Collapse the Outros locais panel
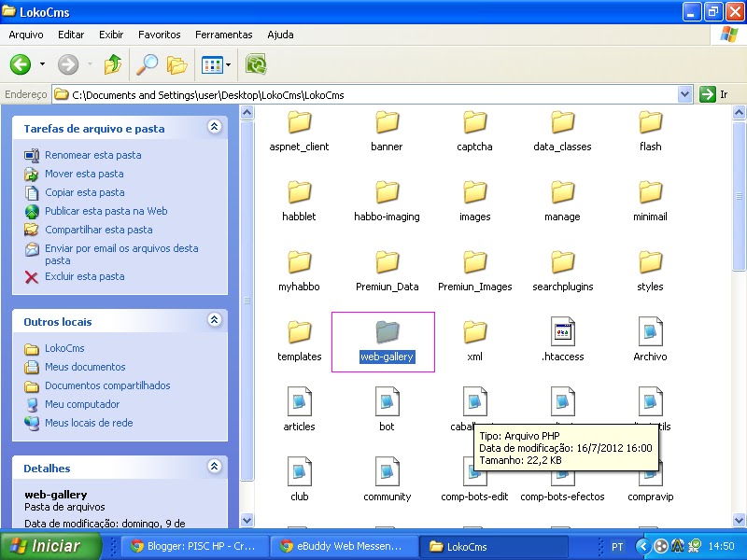The width and height of the screenshot is (747, 560). click(215, 319)
